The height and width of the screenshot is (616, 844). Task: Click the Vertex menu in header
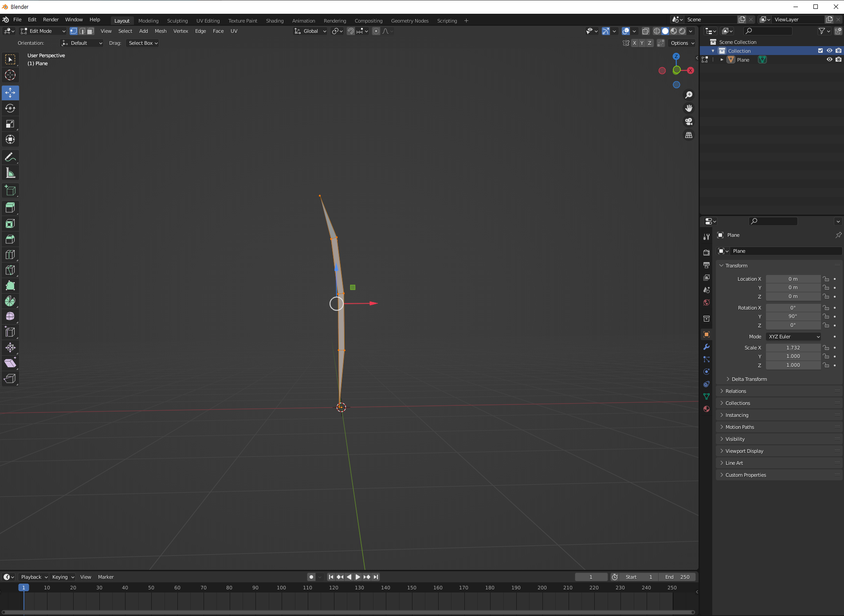181,31
